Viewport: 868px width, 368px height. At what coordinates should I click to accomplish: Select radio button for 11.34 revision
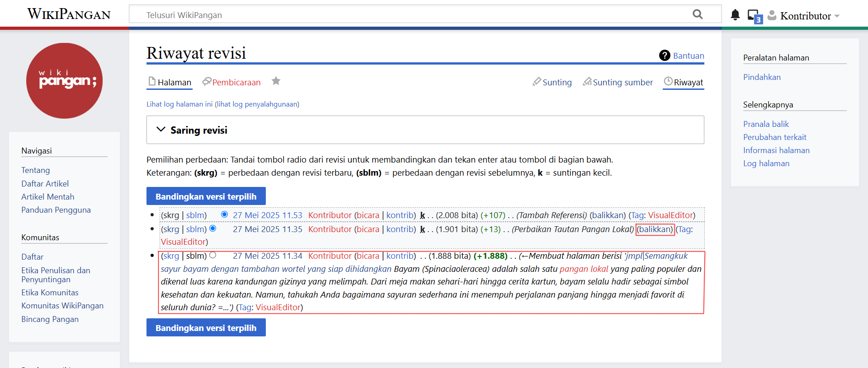213,255
